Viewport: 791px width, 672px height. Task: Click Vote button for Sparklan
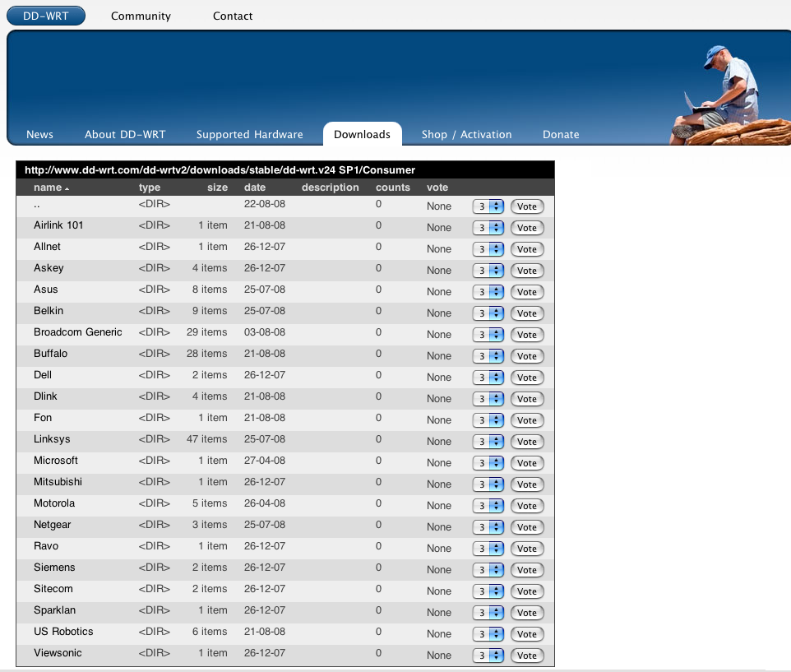[x=527, y=613]
